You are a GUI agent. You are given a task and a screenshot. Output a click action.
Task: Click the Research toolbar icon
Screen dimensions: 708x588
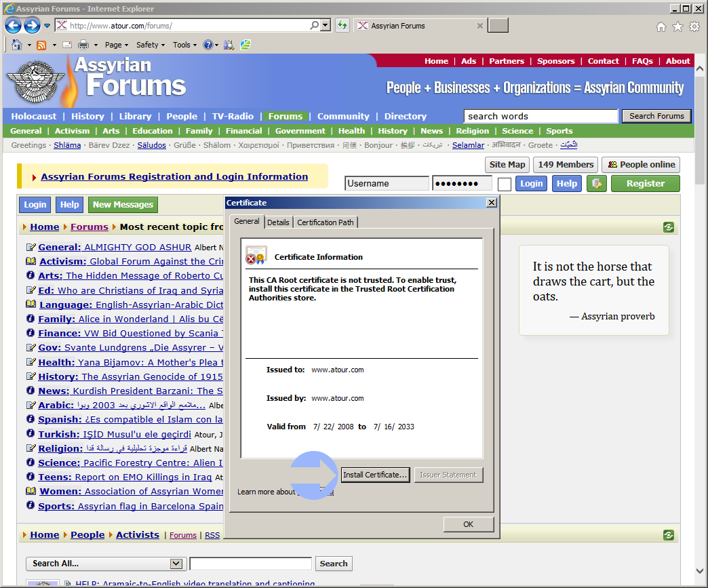pyautogui.click(x=229, y=45)
